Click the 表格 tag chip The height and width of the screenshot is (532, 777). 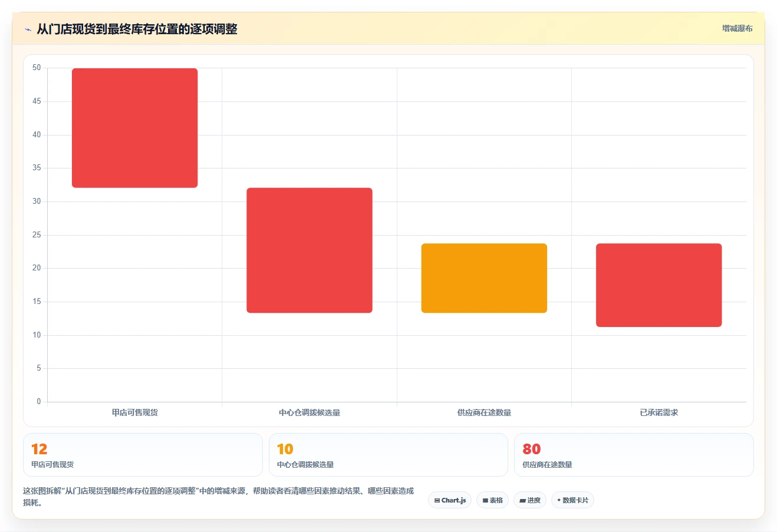tap(492, 500)
